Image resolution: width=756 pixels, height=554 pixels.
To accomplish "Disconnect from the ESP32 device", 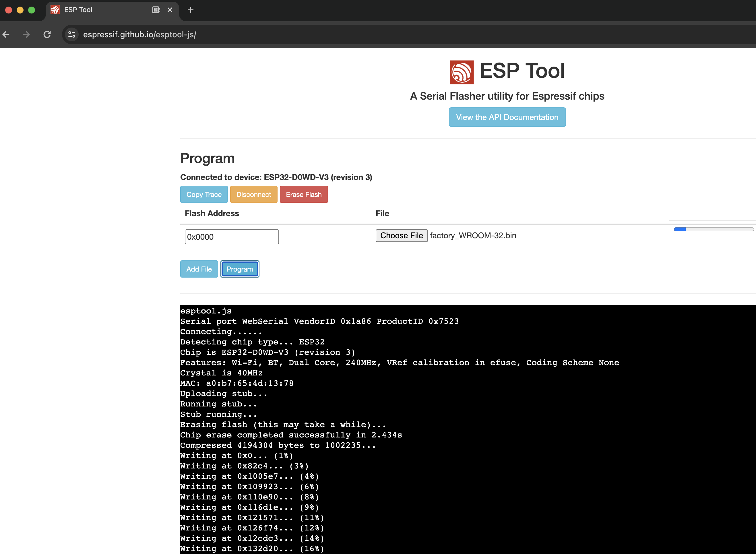I will pyautogui.click(x=253, y=194).
